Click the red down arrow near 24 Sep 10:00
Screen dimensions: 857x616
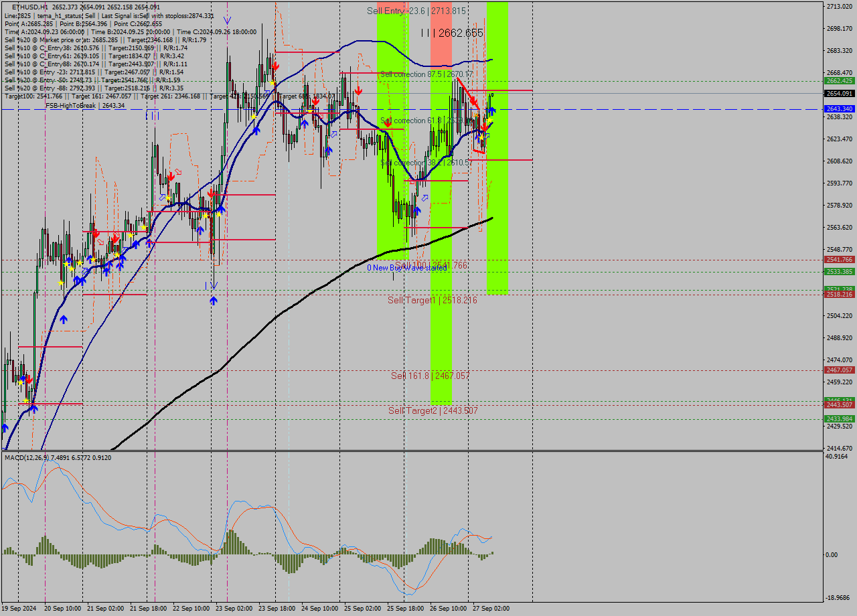pyautogui.click(x=315, y=102)
